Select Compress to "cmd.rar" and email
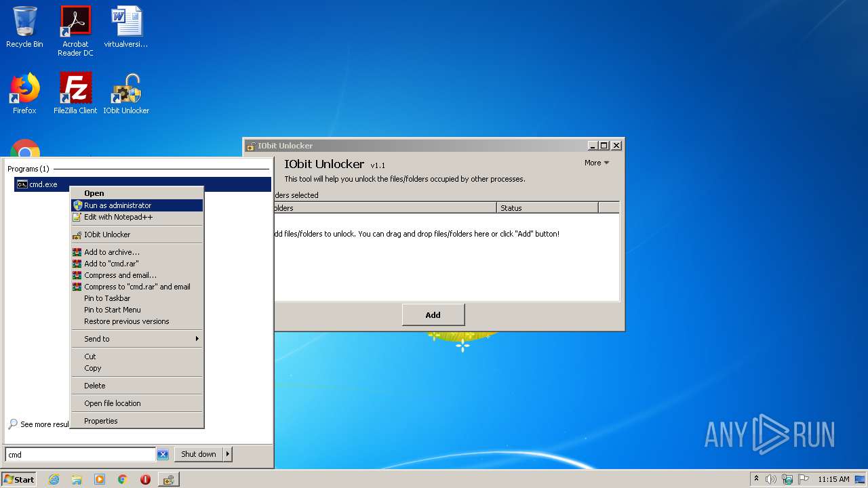 click(137, 287)
